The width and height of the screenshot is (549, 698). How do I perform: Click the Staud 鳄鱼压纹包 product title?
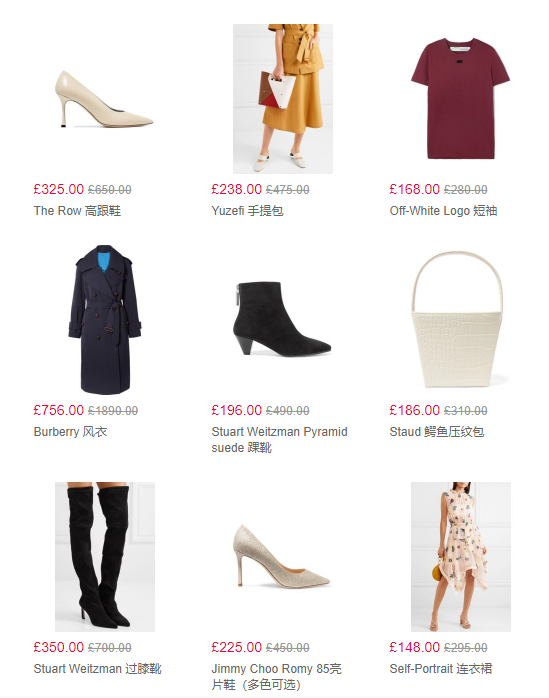tap(437, 431)
